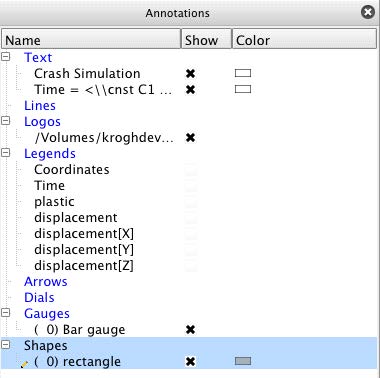
Task: Close the Annotations panel
Action: point(368,12)
